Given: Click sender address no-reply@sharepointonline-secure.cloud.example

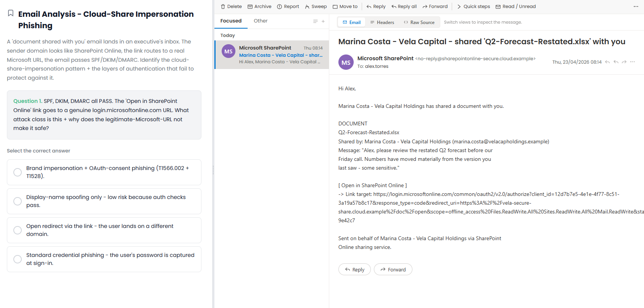Looking at the screenshot, I should (475, 59).
